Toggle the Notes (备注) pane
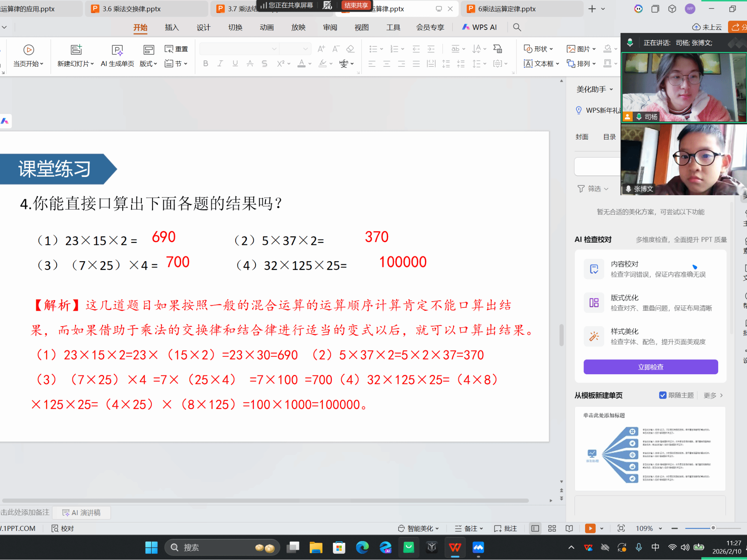The width and height of the screenshot is (747, 560). [x=469, y=528]
